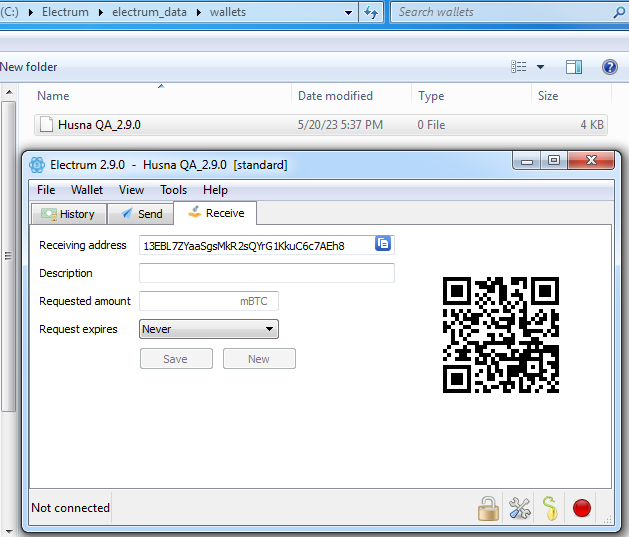The width and height of the screenshot is (629, 537).
Task: Expand the Explorer view options arrow
Action: pos(540,67)
